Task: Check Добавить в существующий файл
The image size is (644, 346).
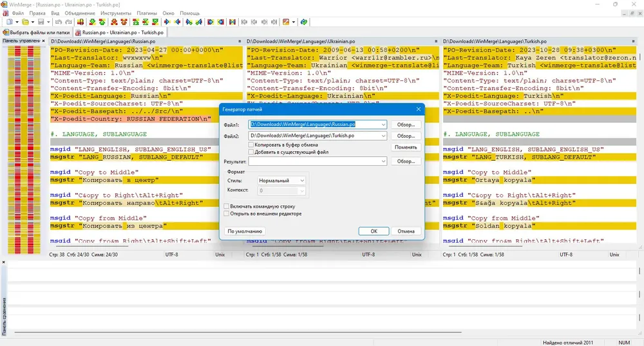Action: [x=251, y=152]
